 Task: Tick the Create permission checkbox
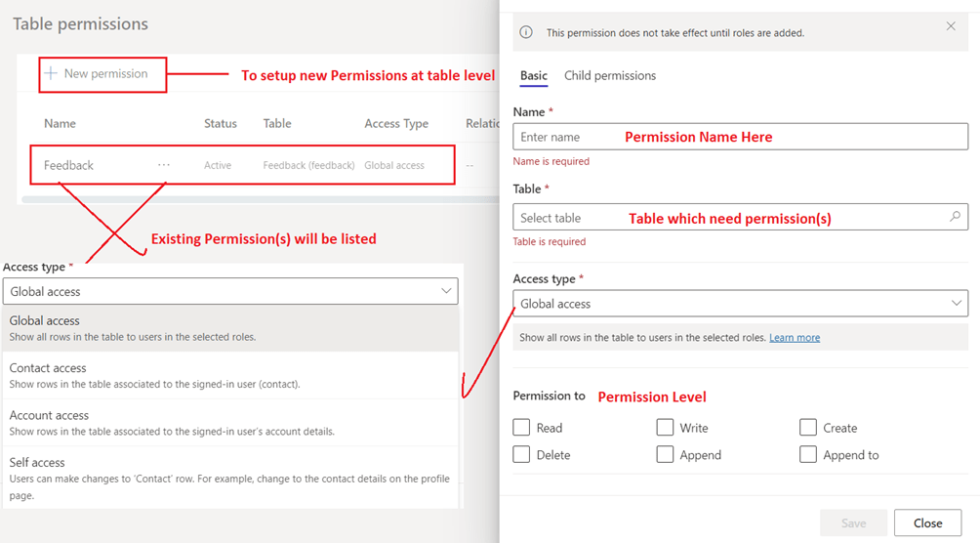(808, 428)
